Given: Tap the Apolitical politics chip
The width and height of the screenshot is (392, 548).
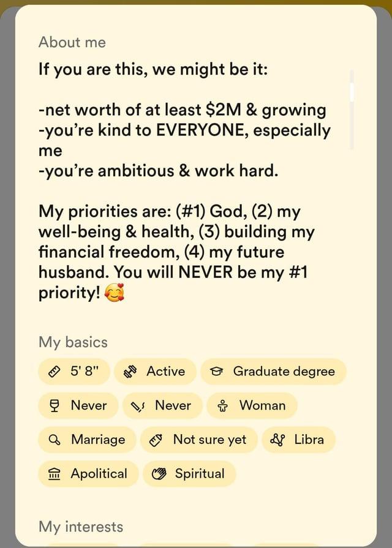Looking at the screenshot, I should [x=88, y=474].
